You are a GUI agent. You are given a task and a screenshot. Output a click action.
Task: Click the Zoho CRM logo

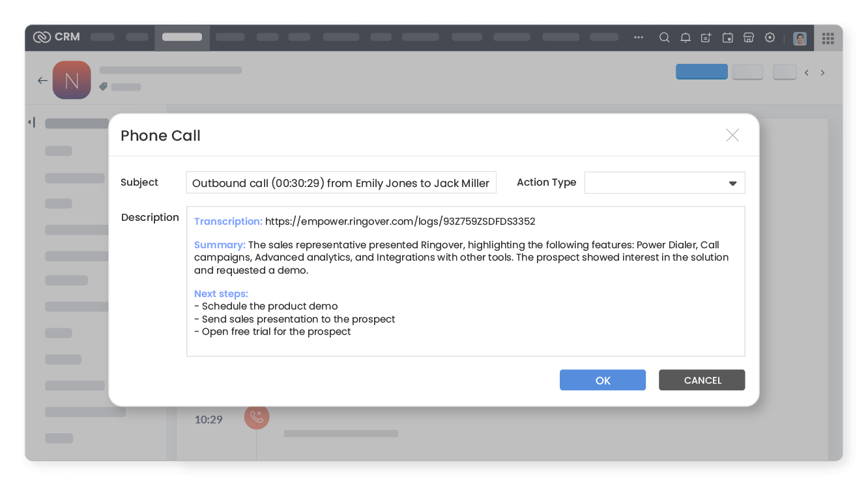(x=56, y=37)
